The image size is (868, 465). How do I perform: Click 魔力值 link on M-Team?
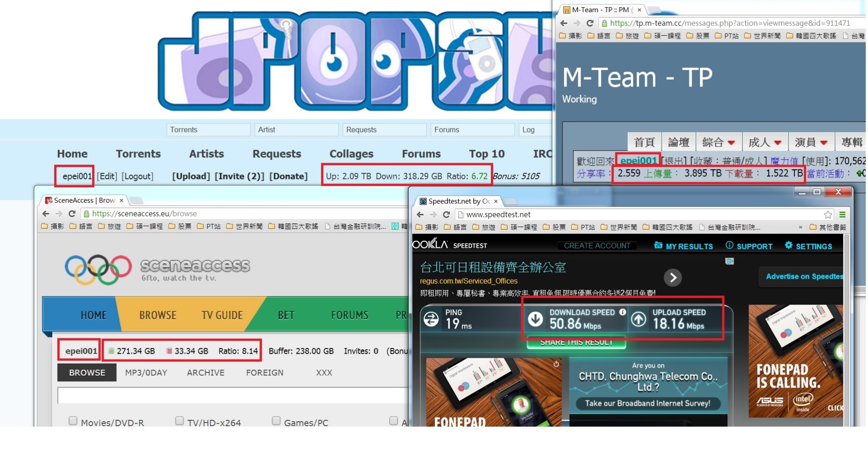[x=784, y=161]
